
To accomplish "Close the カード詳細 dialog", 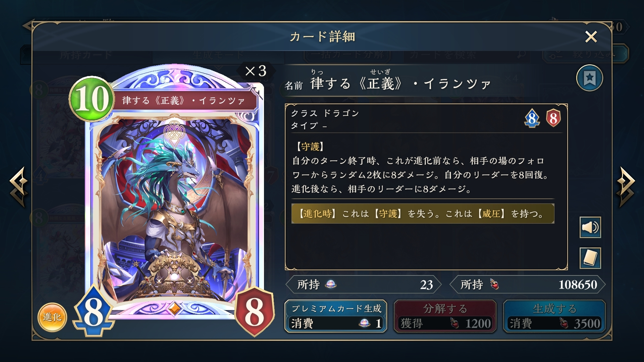I will pos(591,37).
